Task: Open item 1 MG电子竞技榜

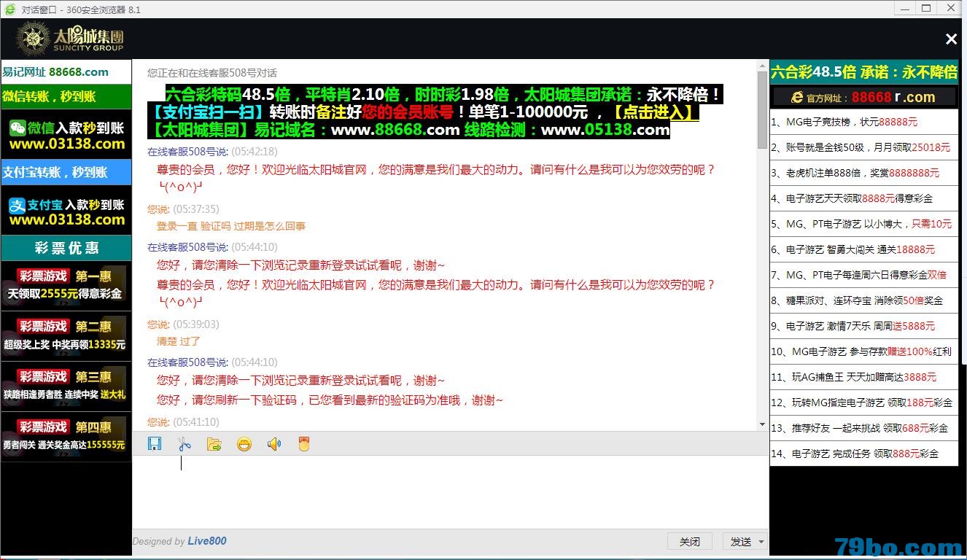Action: pyautogui.click(x=864, y=122)
